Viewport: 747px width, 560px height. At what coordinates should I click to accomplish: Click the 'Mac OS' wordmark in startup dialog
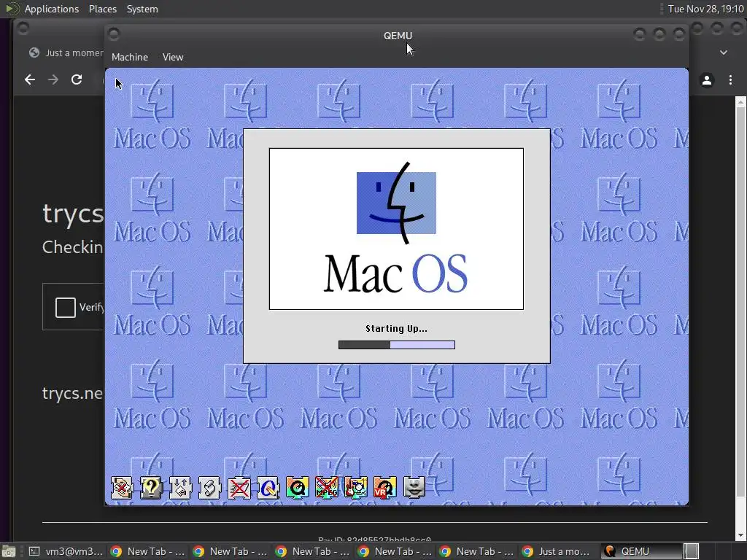point(396,273)
